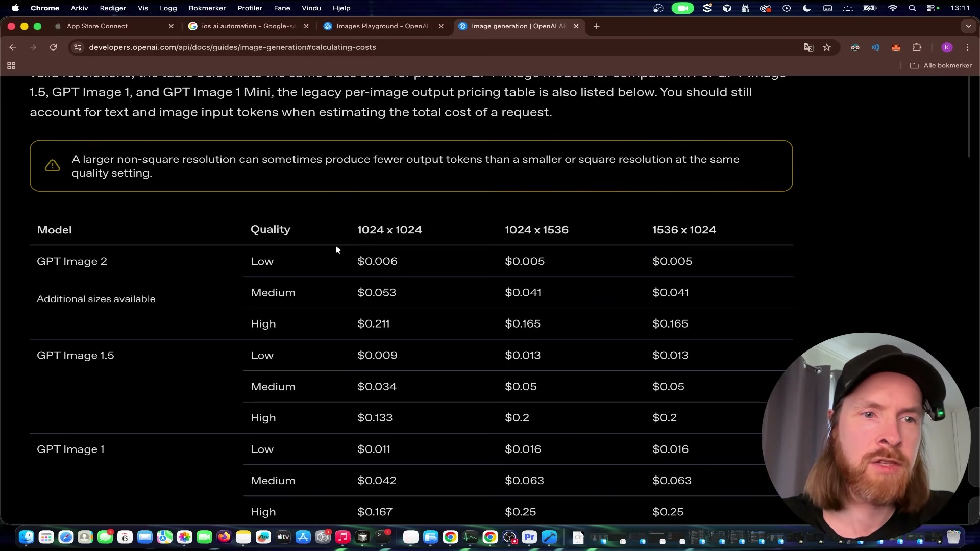Open the site information icon in the address bar
This screenshot has width=980, height=551.
tap(78, 47)
